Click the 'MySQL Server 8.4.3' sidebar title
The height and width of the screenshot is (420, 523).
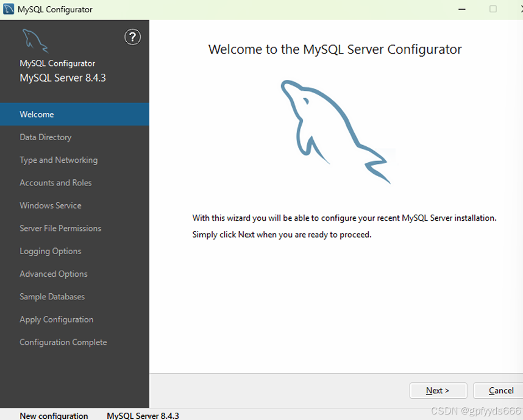(x=63, y=78)
